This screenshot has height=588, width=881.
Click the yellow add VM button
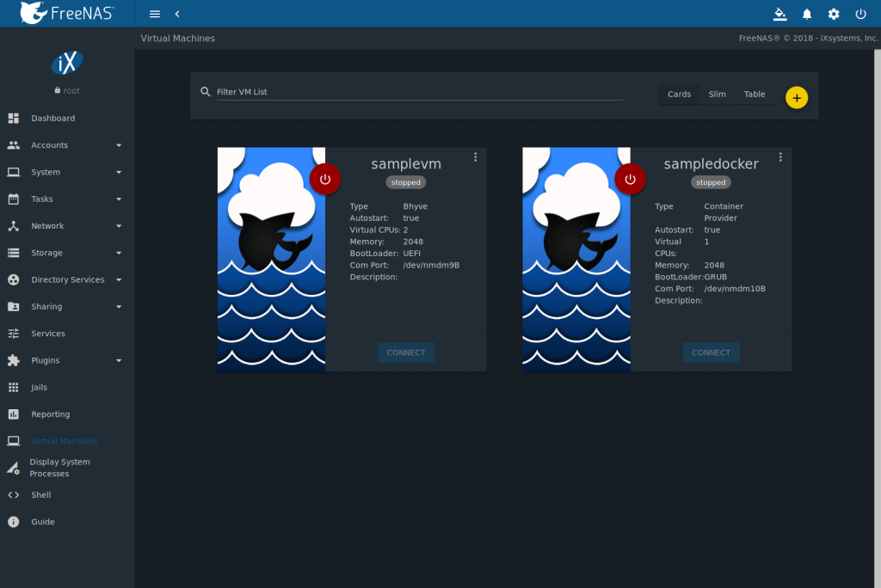796,98
